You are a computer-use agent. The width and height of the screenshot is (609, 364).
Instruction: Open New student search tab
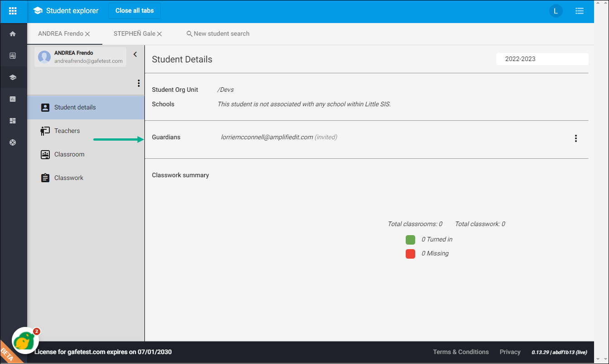tap(218, 33)
